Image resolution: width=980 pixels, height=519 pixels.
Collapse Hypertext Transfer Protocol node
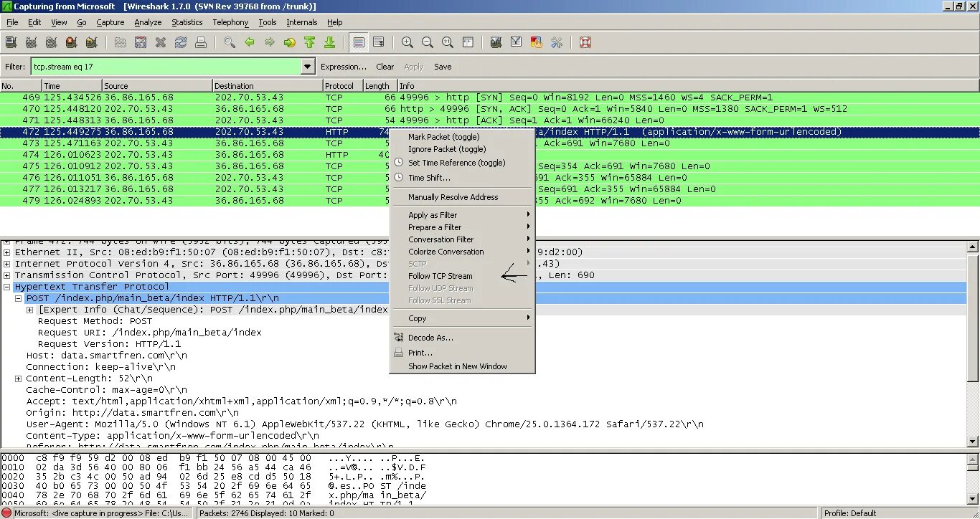(7, 287)
